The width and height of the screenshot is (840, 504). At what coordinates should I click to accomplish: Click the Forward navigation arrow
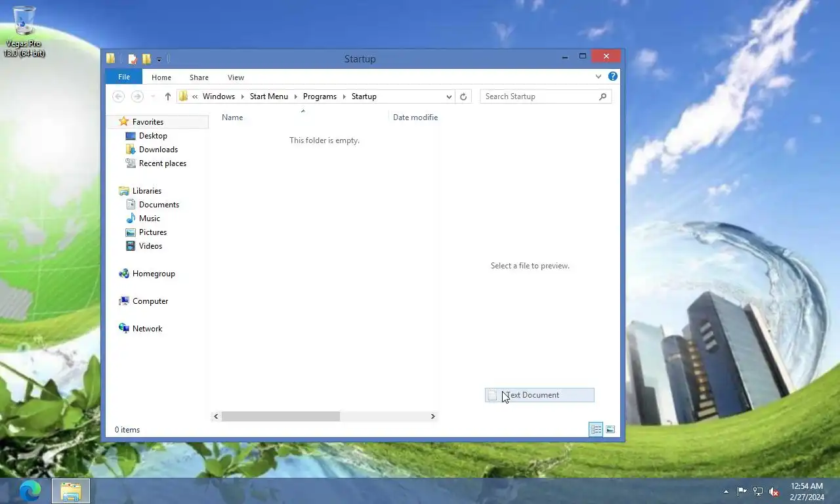click(x=137, y=96)
